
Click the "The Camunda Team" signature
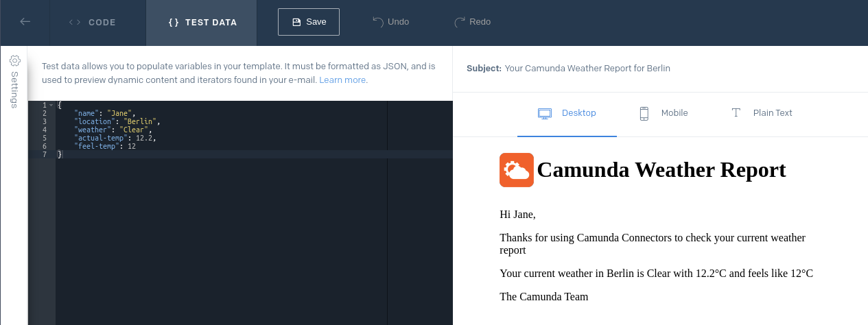pos(544,297)
